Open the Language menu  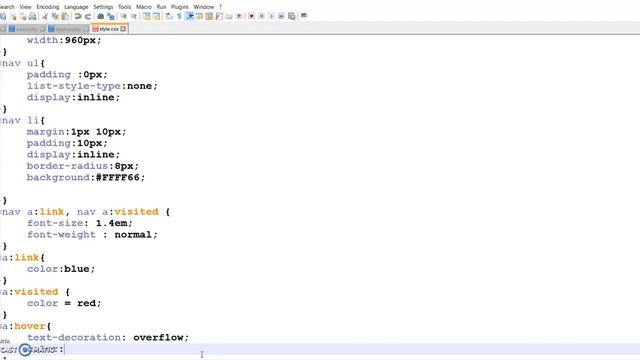point(76,7)
